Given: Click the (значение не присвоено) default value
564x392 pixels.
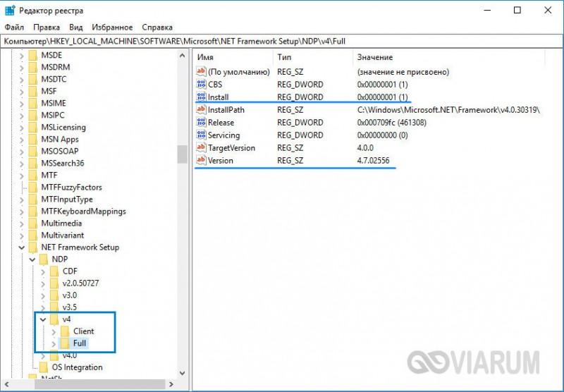Looking at the screenshot, I should pos(403,72).
